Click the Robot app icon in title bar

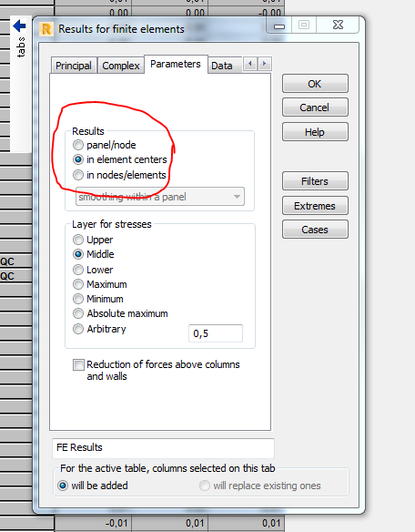pos(46,29)
